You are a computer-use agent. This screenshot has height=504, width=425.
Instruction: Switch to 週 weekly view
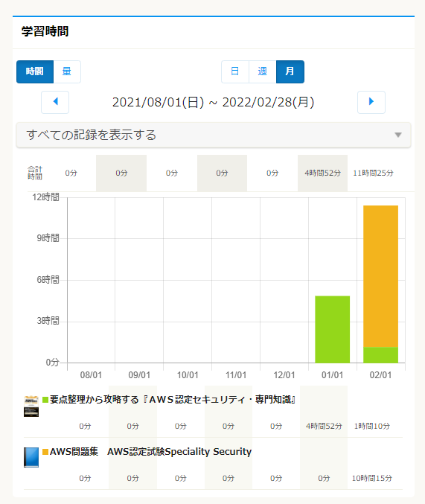point(262,71)
